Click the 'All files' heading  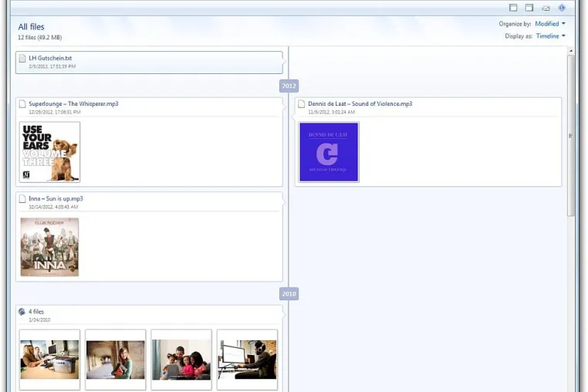31,27
